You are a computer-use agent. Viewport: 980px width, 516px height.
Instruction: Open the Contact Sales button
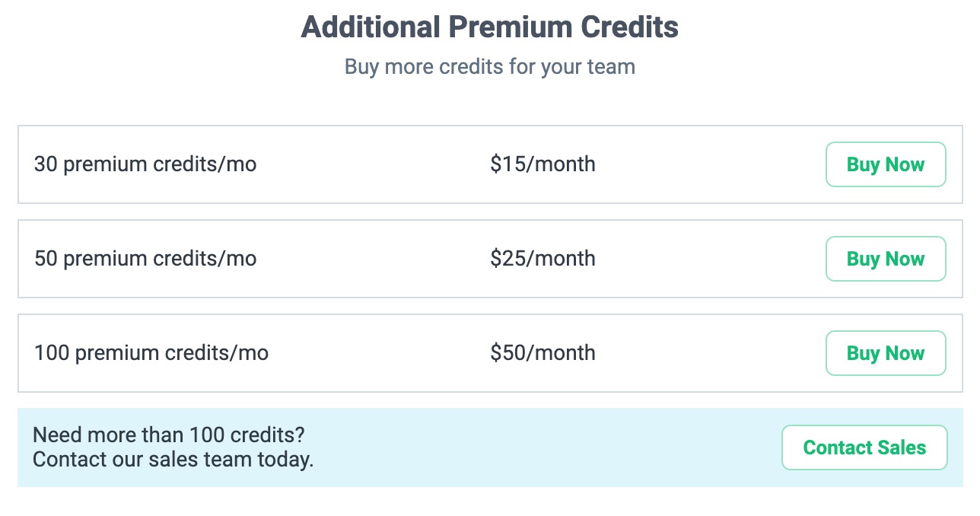point(864,448)
